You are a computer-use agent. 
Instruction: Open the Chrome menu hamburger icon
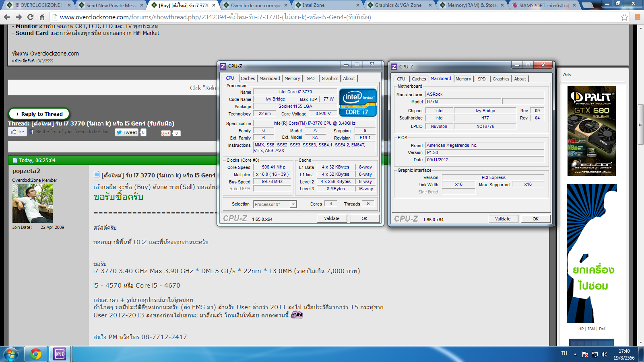coord(638,17)
